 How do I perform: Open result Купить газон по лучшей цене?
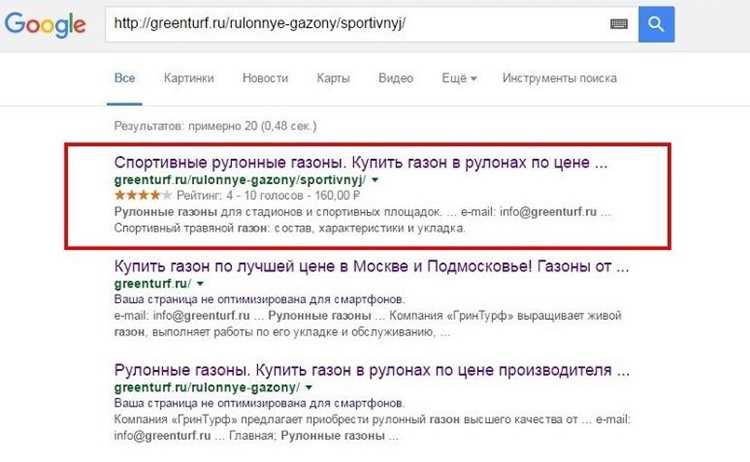tap(371, 266)
